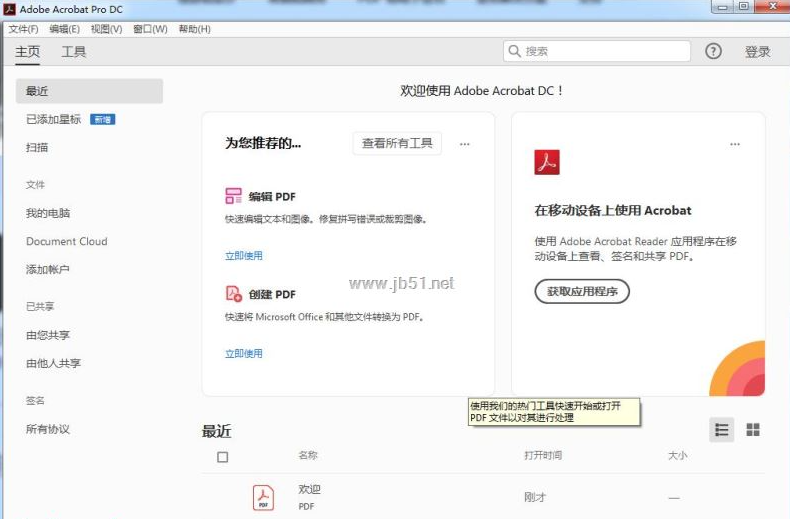The width and height of the screenshot is (790, 519).
Task: Switch recent files to grid view
Action: coord(753,430)
